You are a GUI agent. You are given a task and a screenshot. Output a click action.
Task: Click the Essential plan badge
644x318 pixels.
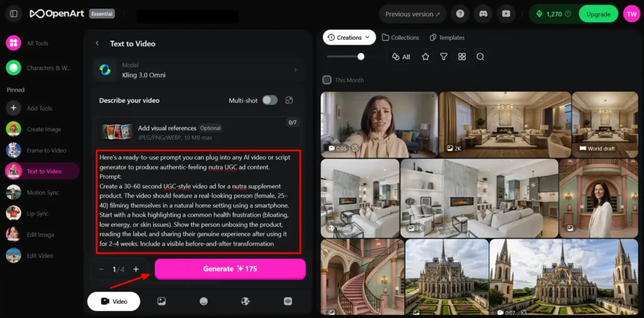click(x=102, y=14)
